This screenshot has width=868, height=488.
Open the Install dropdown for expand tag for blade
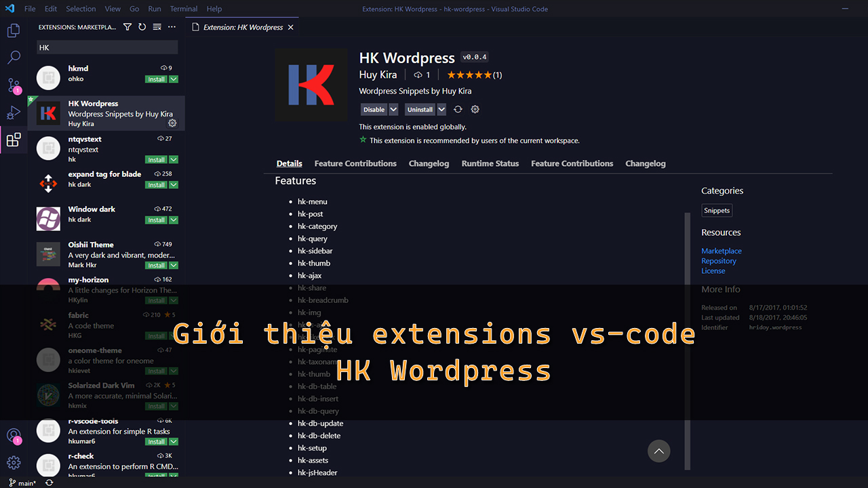pyautogui.click(x=174, y=185)
